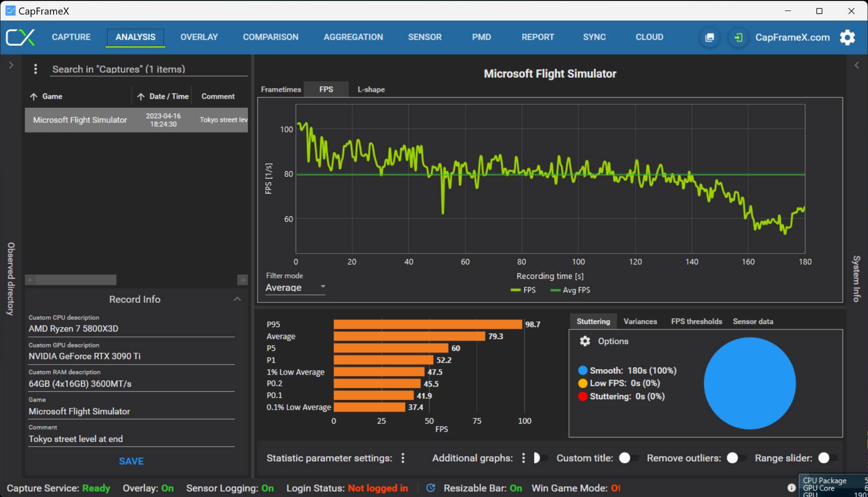Open the Stuttering Options gear
The image size is (868, 497).
tap(585, 341)
